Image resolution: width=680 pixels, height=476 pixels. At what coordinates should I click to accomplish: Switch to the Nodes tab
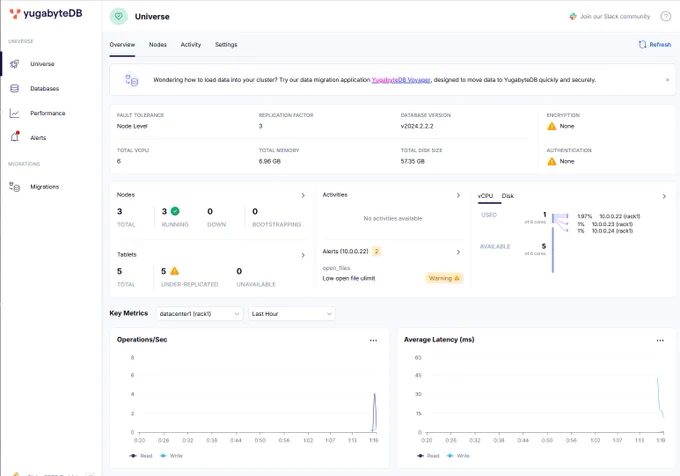(x=158, y=45)
